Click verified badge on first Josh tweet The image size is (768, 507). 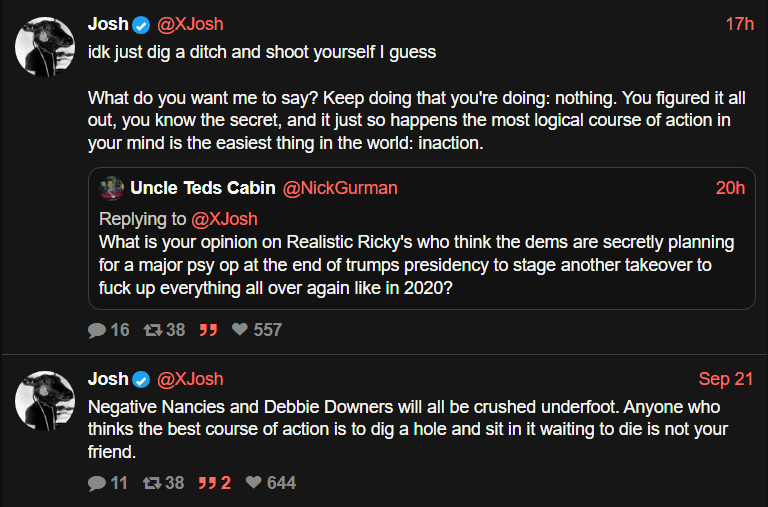click(142, 25)
